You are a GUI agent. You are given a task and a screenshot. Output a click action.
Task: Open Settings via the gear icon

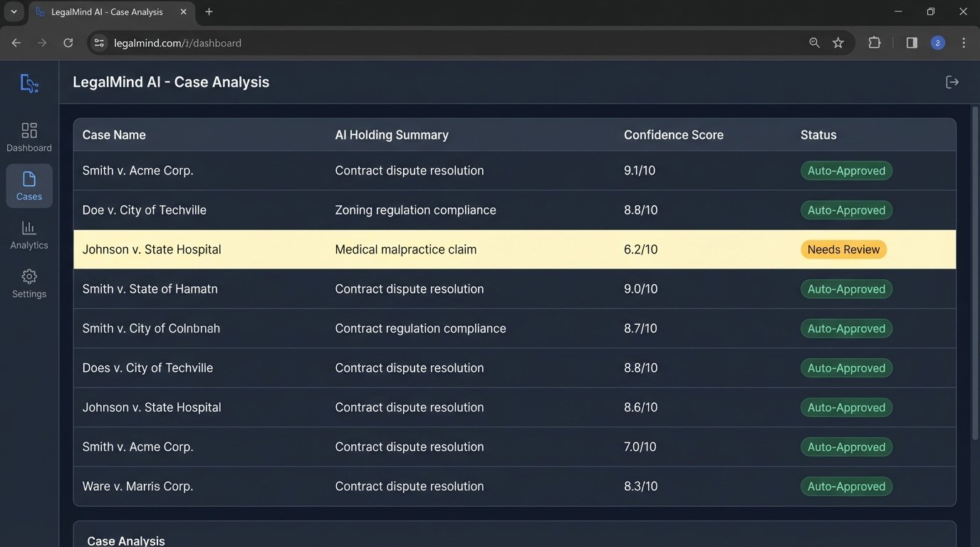click(x=28, y=283)
